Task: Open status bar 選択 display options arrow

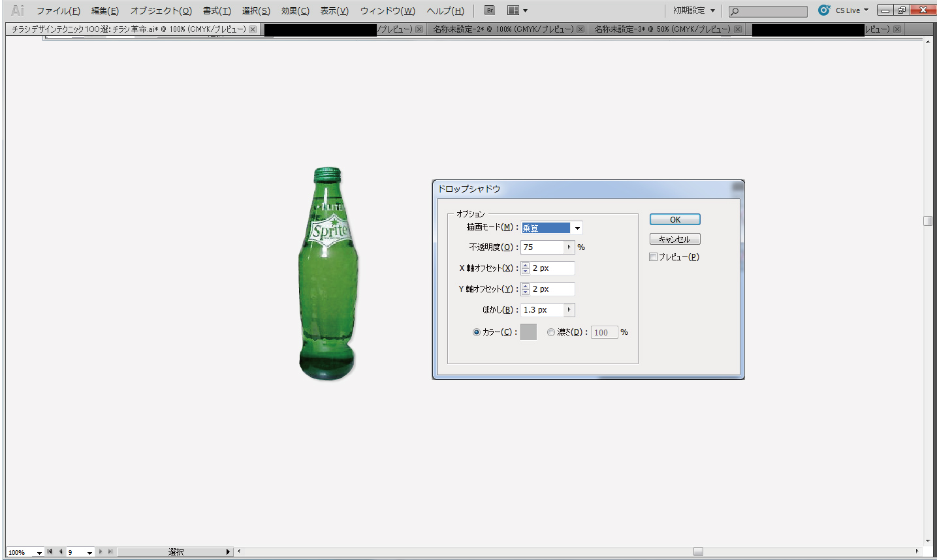Action: click(x=228, y=552)
